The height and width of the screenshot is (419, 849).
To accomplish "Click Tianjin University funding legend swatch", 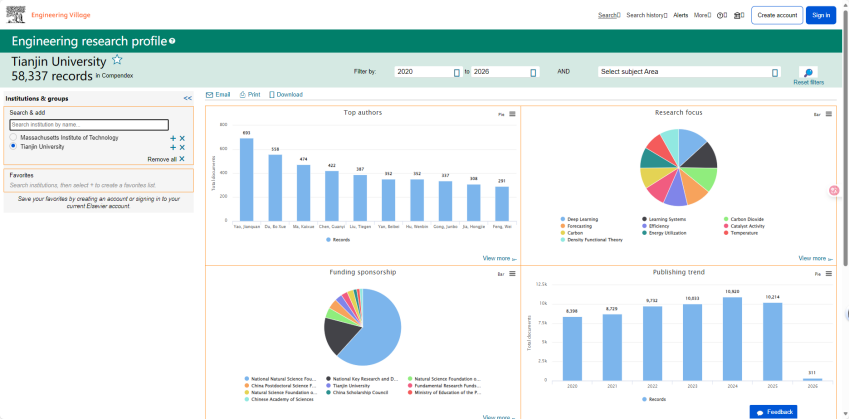I will pos(328,386).
